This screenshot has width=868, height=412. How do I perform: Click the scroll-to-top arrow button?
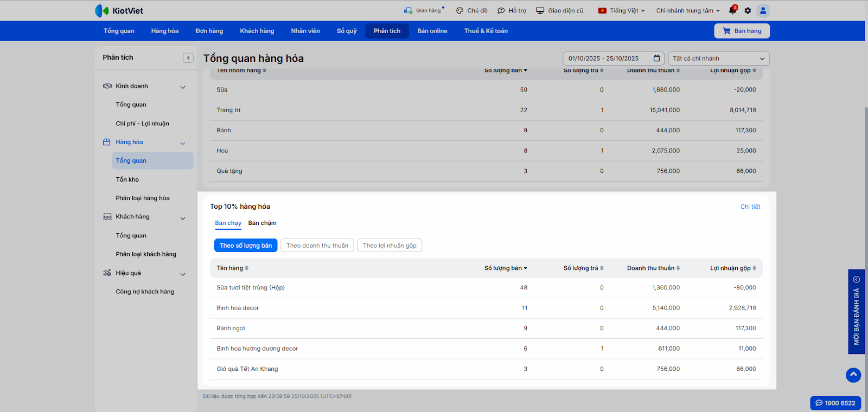click(x=853, y=375)
